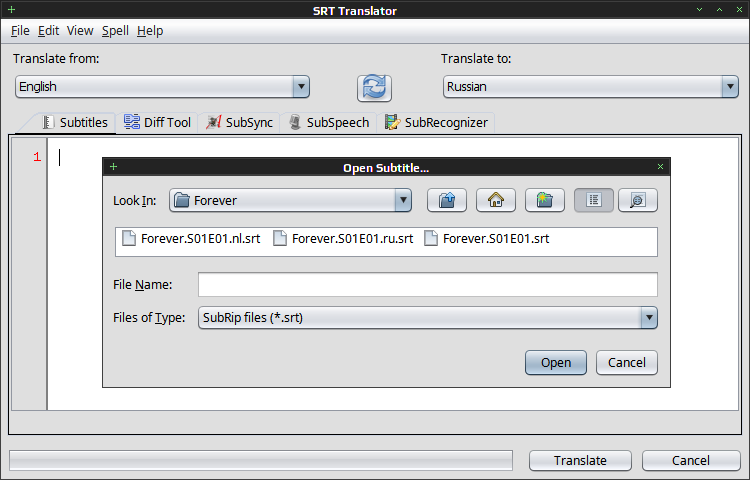
Task: Switch to the SubSpeech tab
Action: (329, 122)
